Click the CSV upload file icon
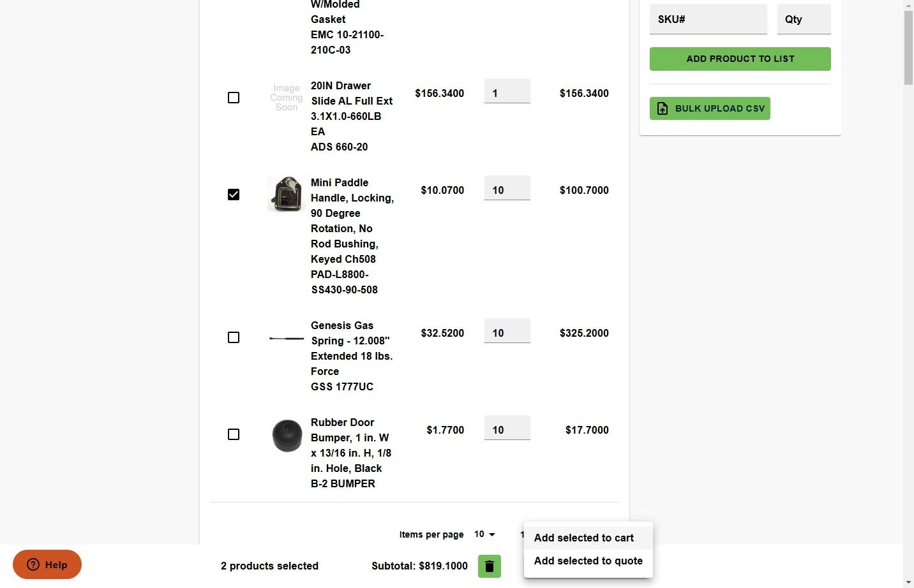Viewport: 914px width, 588px height. point(663,108)
